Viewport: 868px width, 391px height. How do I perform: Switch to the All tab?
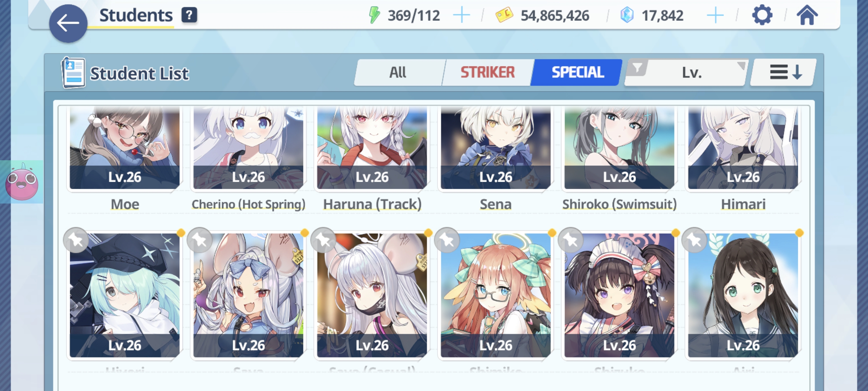point(398,72)
